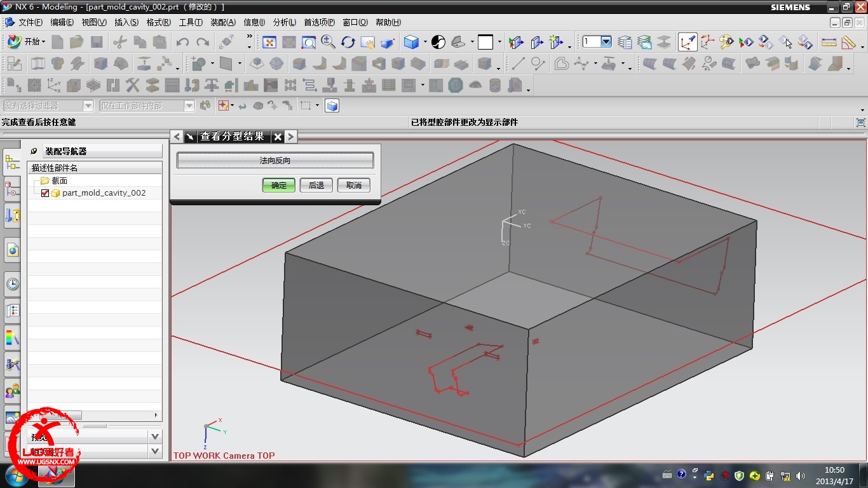
Task: Select the Zoom window magnifier icon
Action: coord(309,42)
